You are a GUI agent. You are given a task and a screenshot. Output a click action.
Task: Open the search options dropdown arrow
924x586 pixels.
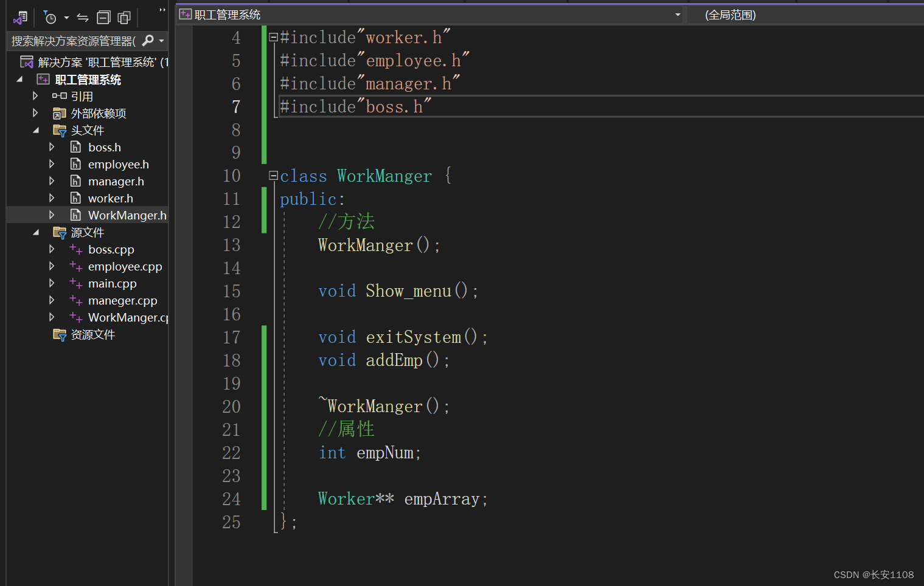(161, 41)
